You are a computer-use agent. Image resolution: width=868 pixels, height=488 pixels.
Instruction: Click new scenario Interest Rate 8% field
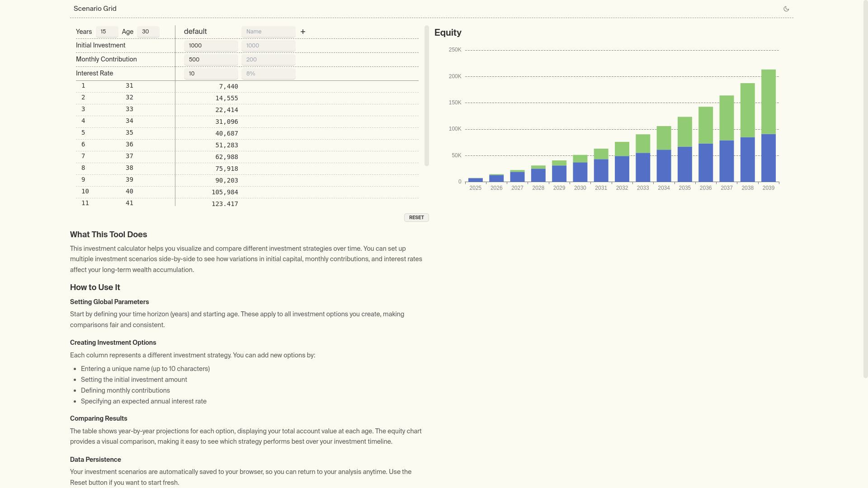tap(268, 74)
